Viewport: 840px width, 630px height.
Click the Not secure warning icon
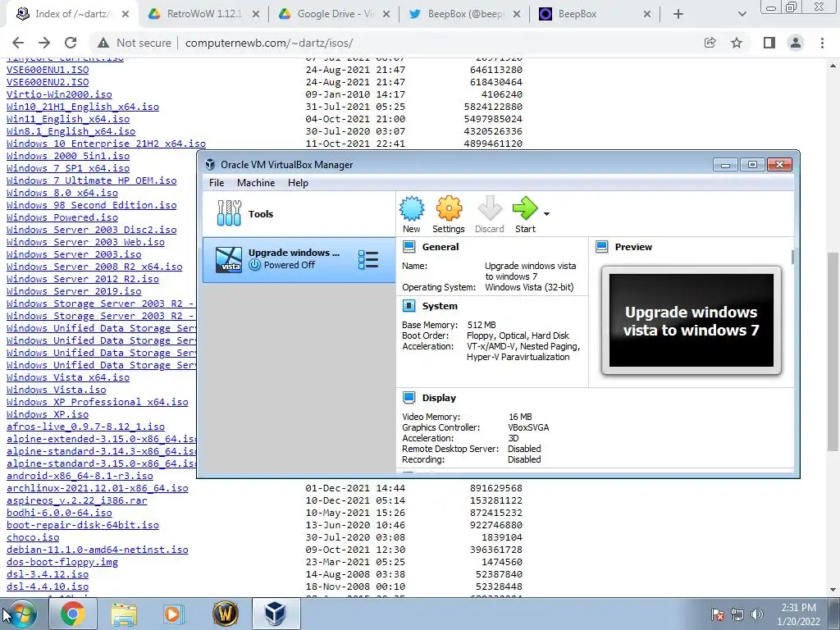coord(103,43)
